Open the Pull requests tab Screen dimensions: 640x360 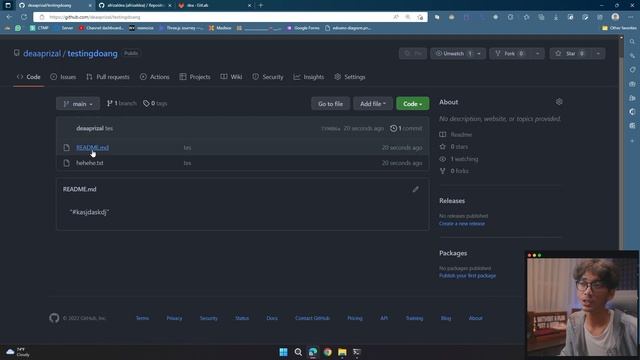tap(108, 77)
